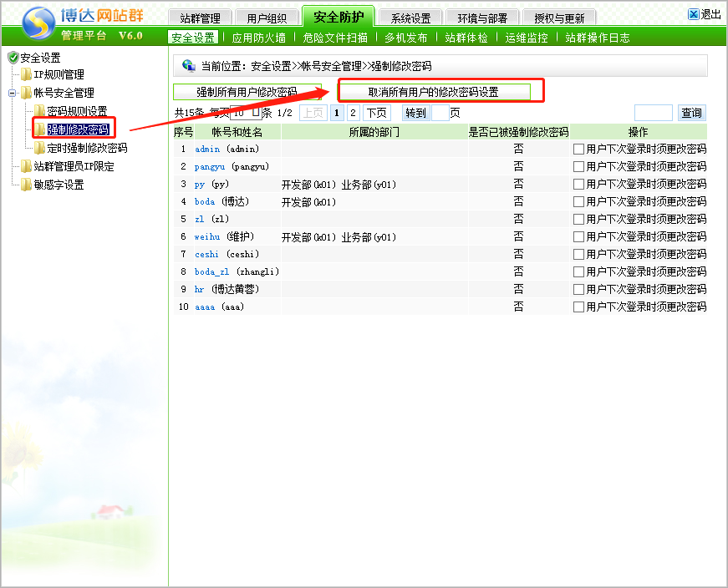The width and height of the screenshot is (728, 588).
Task: Click the 站群管理员IP限定 folder icon
Action: pos(26,166)
